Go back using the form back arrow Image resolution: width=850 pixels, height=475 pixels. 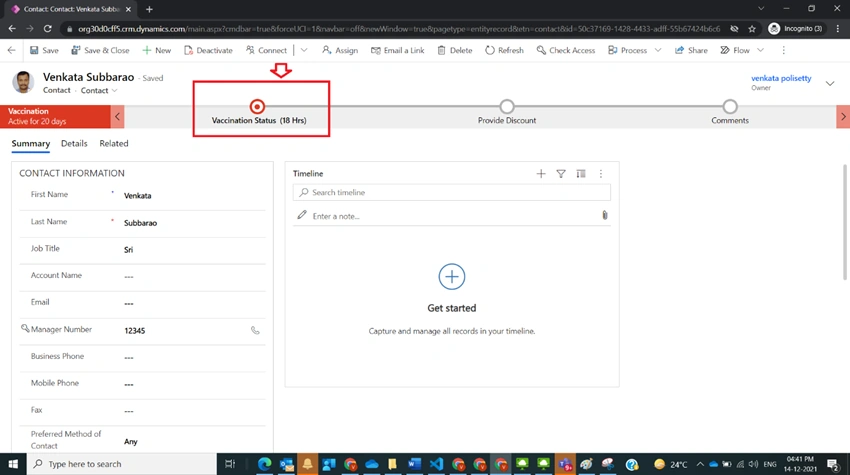[11, 50]
